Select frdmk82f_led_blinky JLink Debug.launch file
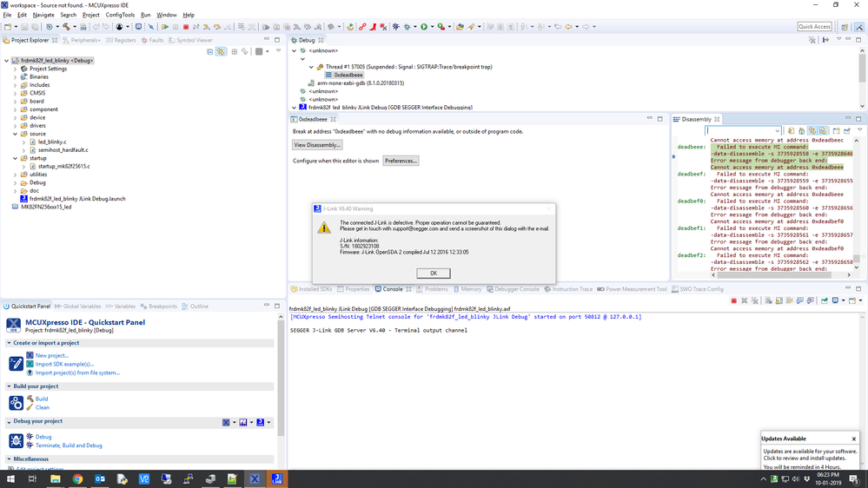Screen dimensions: 868x488 [77, 199]
